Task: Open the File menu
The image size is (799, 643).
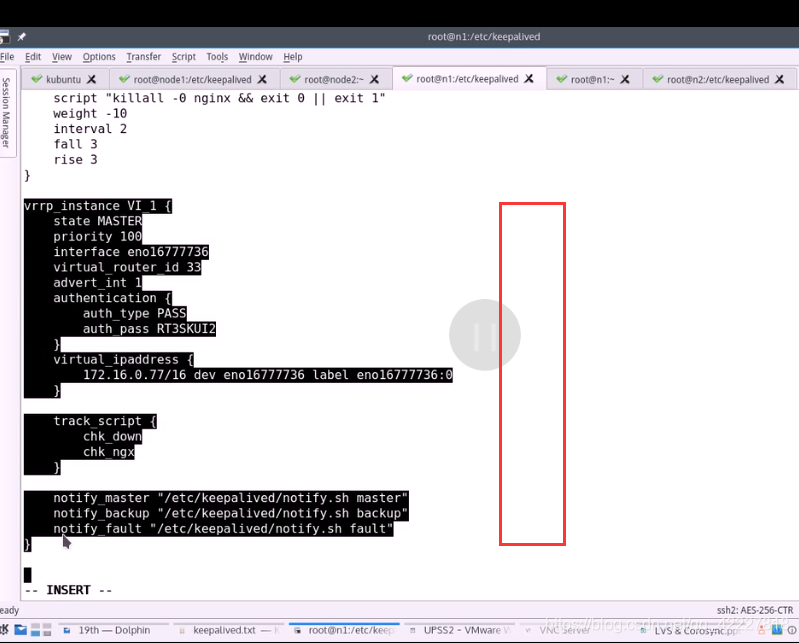Action: tap(7, 57)
